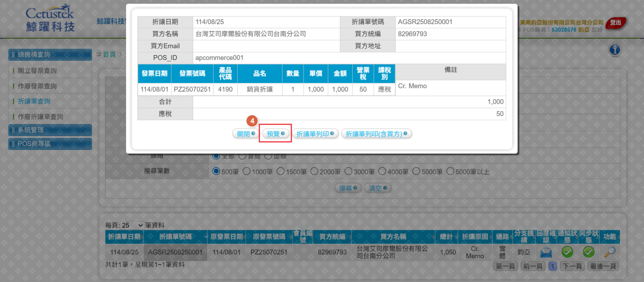Click the 清空 clear button
The height and width of the screenshot is (282, 644).
[x=378, y=188]
